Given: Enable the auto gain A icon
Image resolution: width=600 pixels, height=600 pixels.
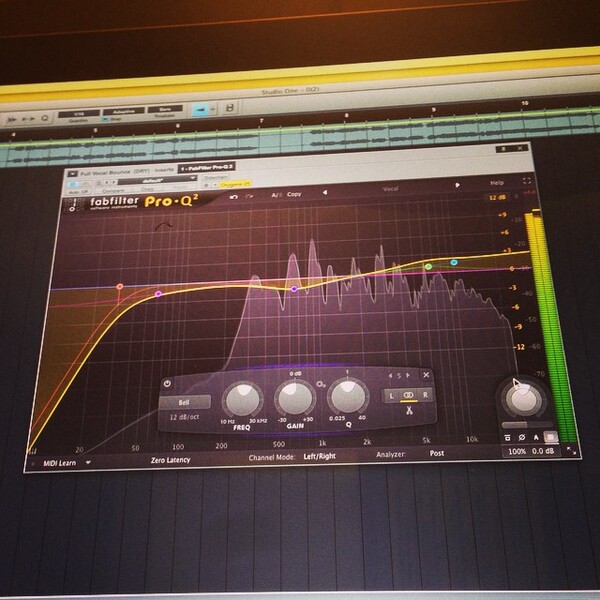Looking at the screenshot, I should tap(536, 437).
